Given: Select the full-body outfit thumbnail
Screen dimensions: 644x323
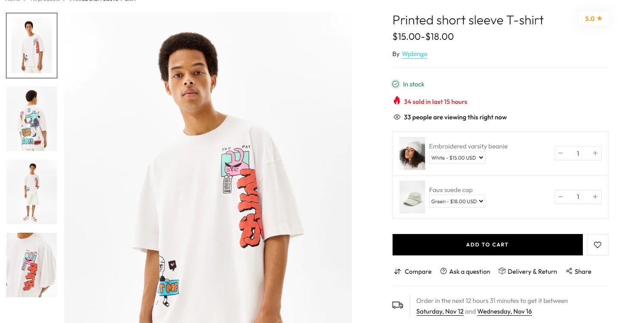Looking at the screenshot, I should point(32,192).
